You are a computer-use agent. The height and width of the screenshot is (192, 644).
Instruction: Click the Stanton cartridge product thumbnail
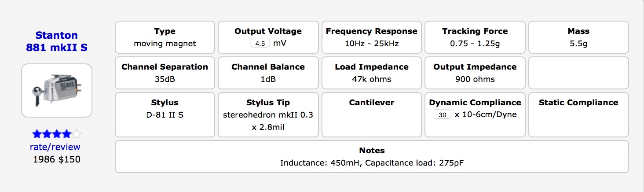[x=57, y=90]
